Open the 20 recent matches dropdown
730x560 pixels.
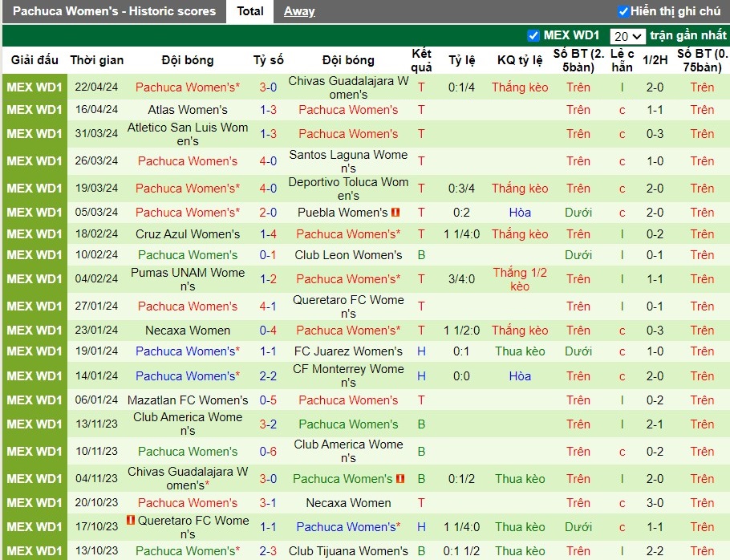coord(627,36)
